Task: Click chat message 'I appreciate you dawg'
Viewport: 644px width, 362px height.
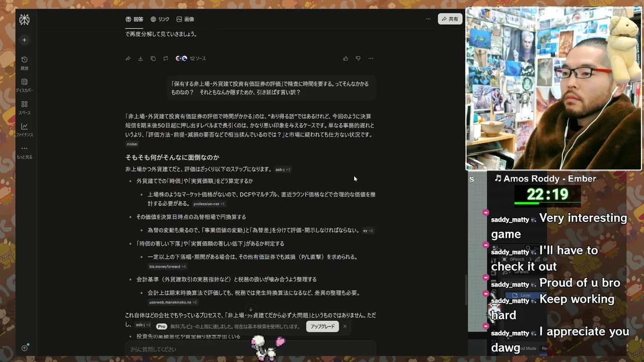Action: point(559,339)
